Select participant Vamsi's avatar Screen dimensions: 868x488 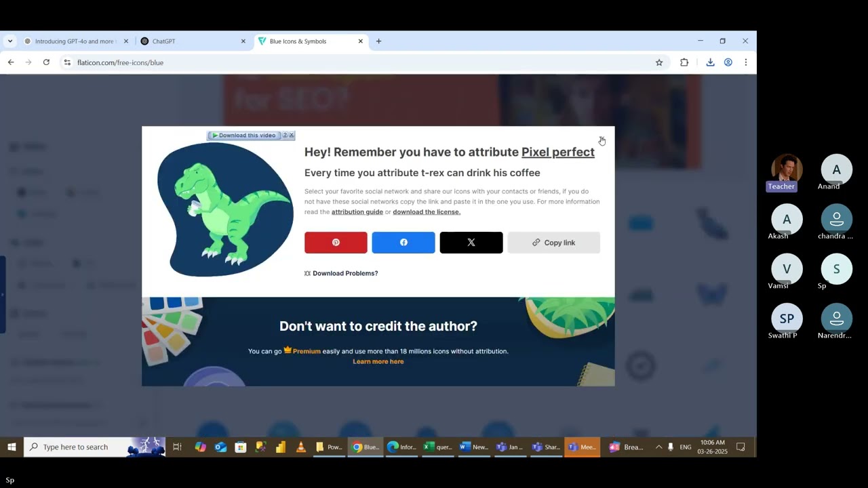[787, 269]
